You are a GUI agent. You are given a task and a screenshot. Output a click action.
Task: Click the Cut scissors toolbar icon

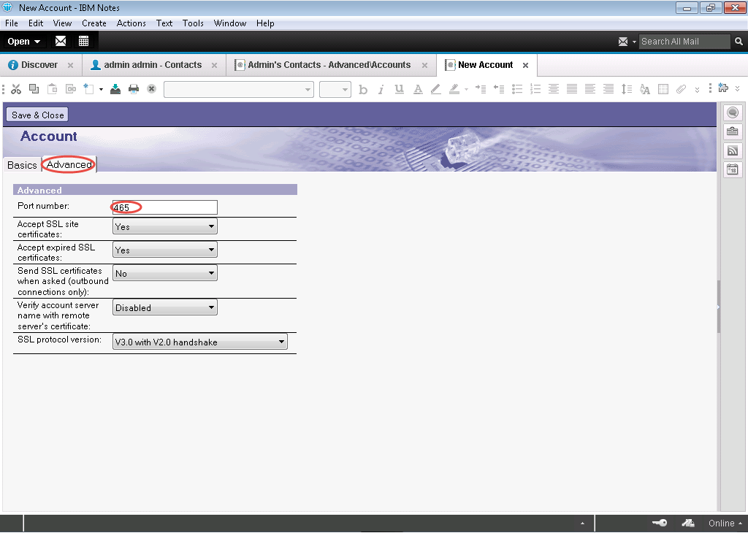[x=15, y=89]
